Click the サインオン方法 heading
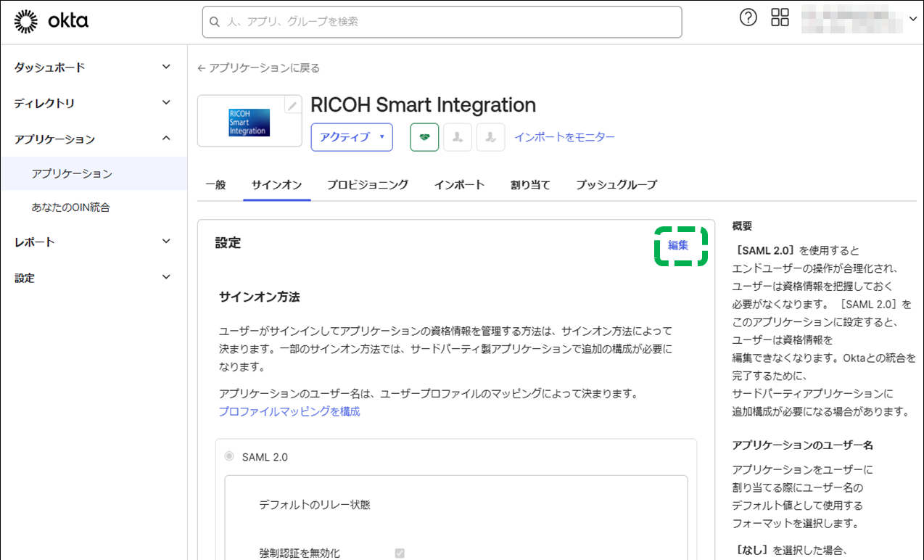The height and width of the screenshot is (560, 924). pyautogui.click(x=260, y=297)
